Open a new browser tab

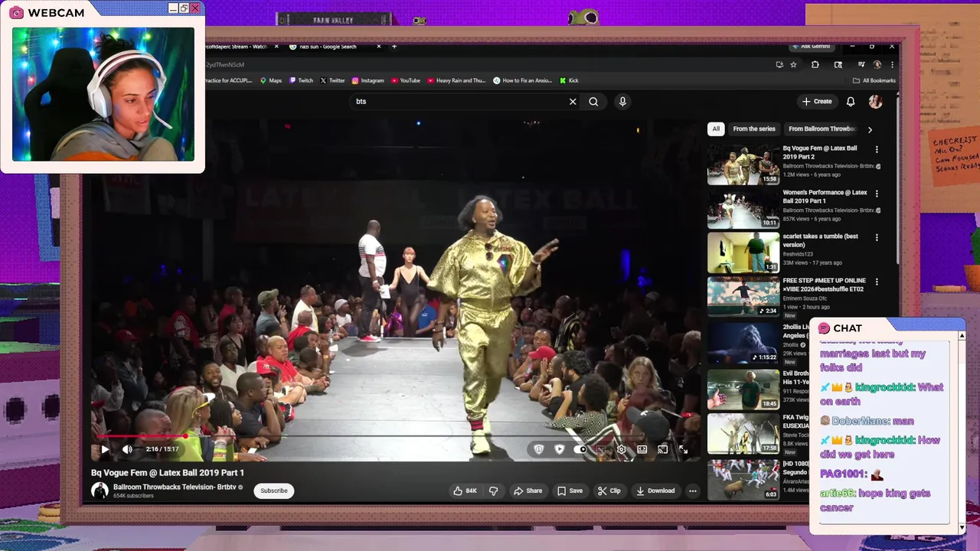click(394, 47)
